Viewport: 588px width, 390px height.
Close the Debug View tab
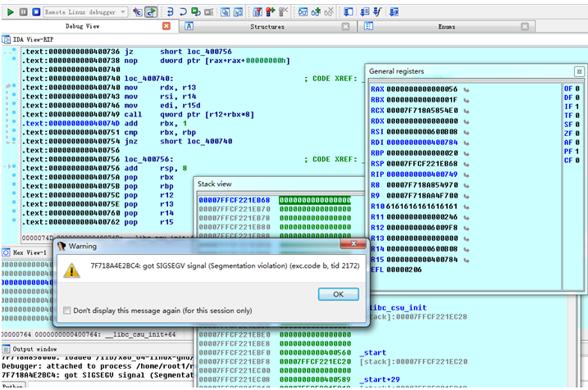(166, 26)
